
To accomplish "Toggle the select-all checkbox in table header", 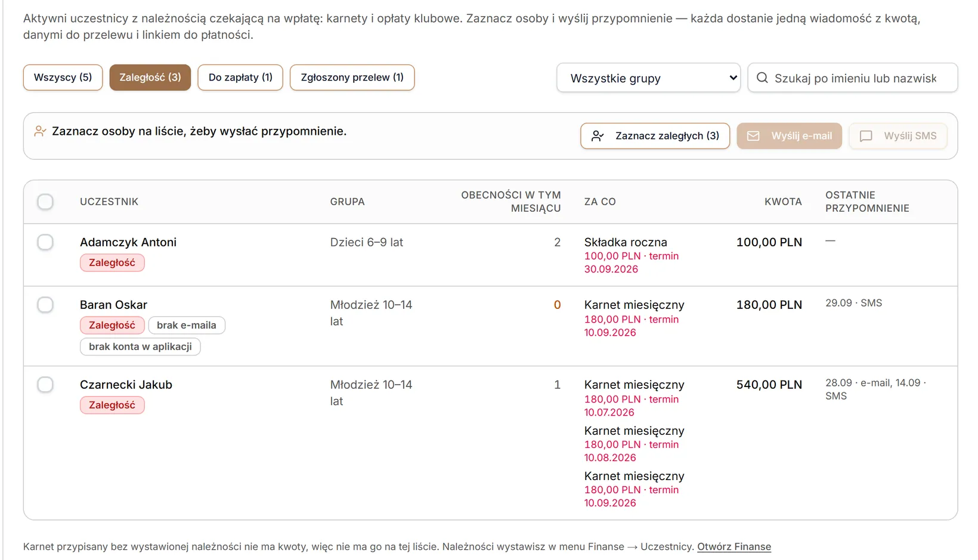I will (x=45, y=202).
